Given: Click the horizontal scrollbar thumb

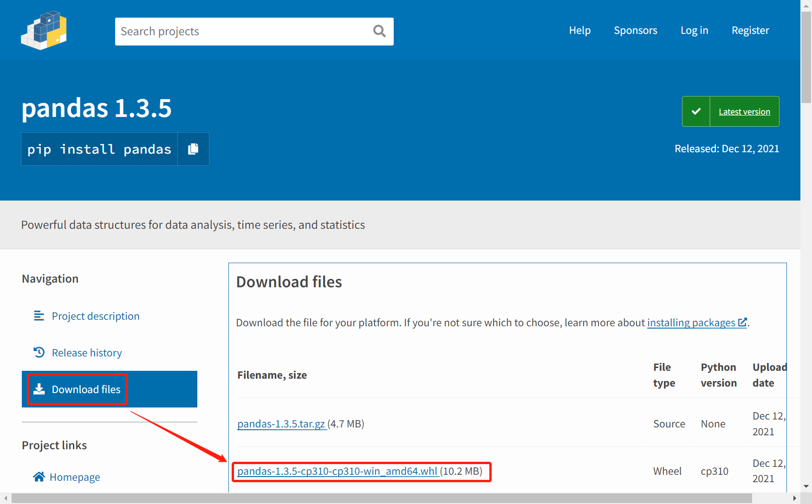Looking at the screenshot, I should pos(382,498).
